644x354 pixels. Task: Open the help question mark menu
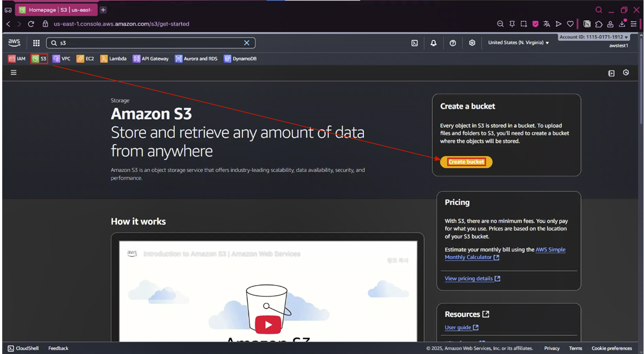pyautogui.click(x=453, y=43)
